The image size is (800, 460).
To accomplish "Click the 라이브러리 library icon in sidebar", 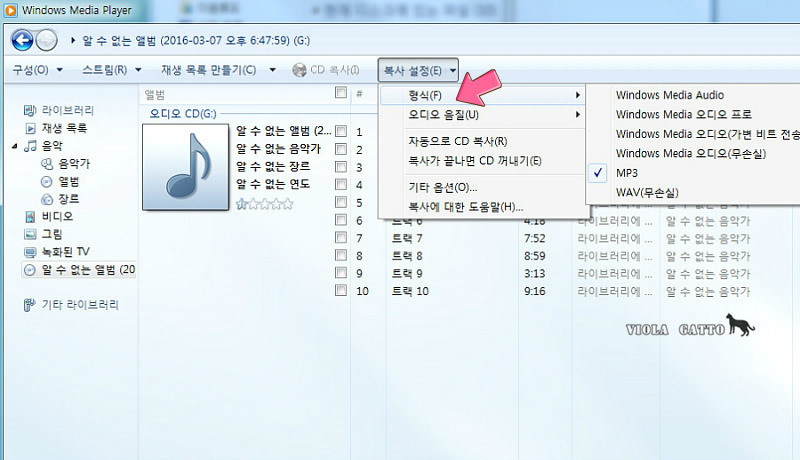I will (x=30, y=110).
